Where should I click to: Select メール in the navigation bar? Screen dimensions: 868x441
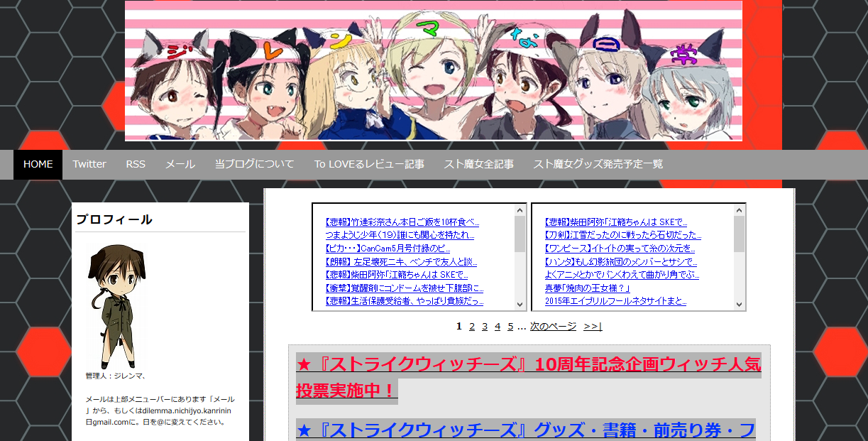(180, 164)
